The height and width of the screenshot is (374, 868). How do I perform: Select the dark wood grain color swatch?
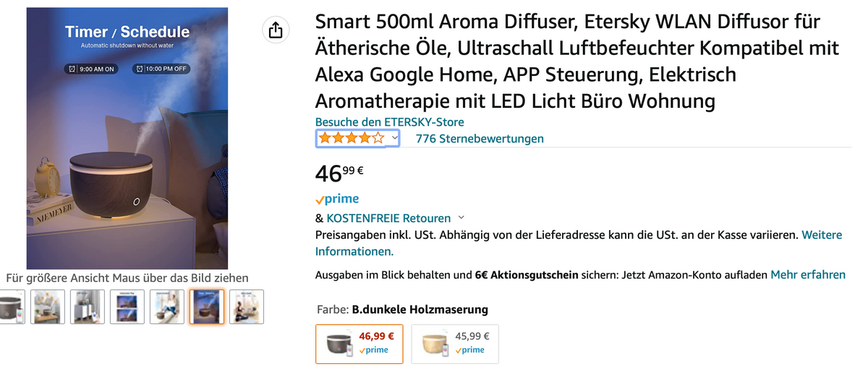click(359, 343)
